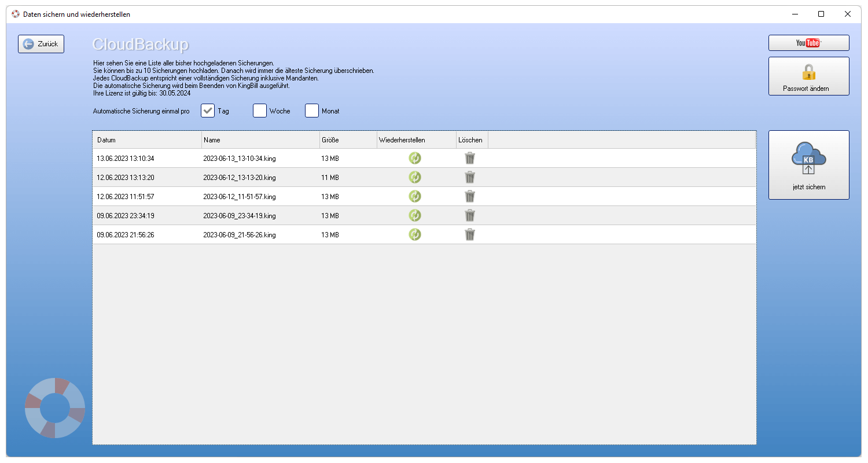Image resolution: width=868 pixels, height=463 pixels.
Task: Start backup with jetzt sichern
Action: coord(808,165)
